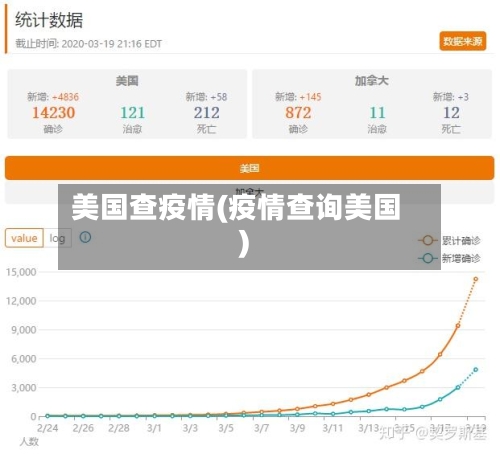
Task: Click the 新增: +145 label
Action: pyautogui.click(x=298, y=97)
